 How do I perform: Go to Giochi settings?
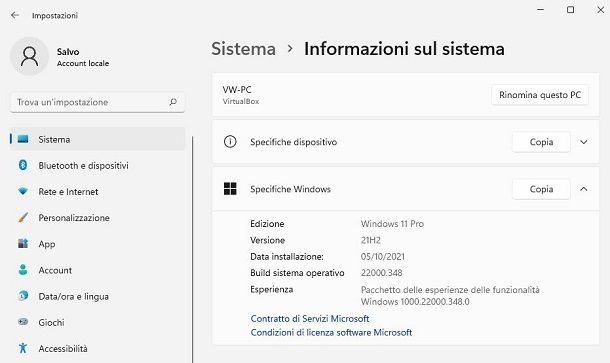coord(97,322)
